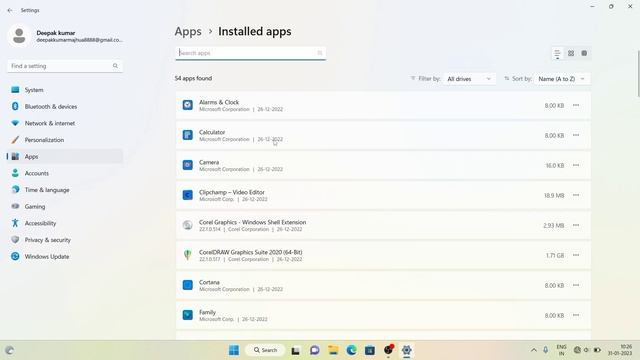Click the page scrollbar on the right
This screenshot has height=360, width=640.
click(x=638, y=73)
